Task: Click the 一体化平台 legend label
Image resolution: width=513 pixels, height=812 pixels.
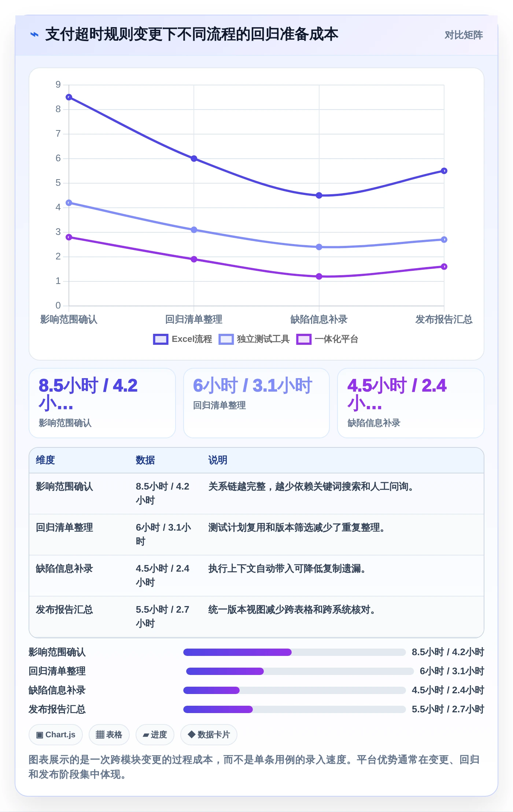Action: point(336,339)
